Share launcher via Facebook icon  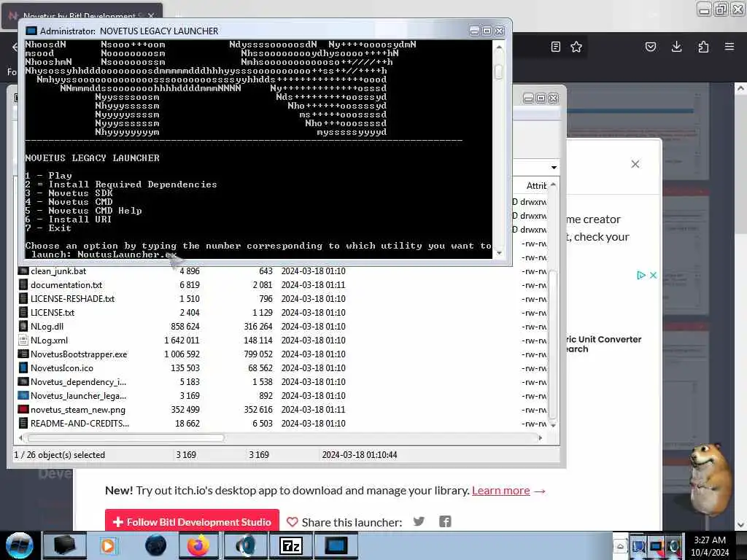[x=445, y=521]
